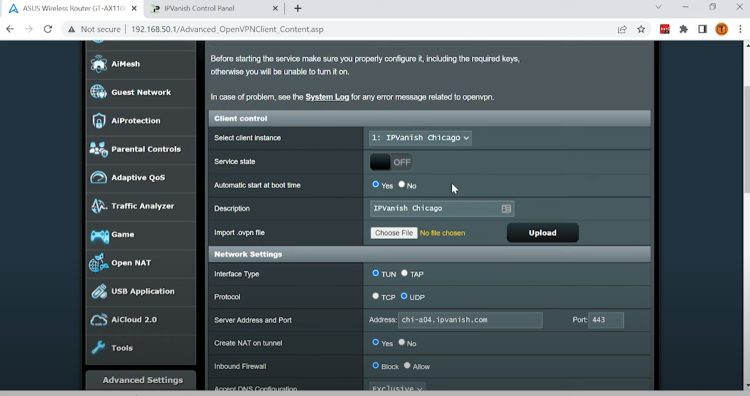Image resolution: width=750 pixels, height=396 pixels.
Task: Open the Guest Network menu
Action: (x=141, y=92)
